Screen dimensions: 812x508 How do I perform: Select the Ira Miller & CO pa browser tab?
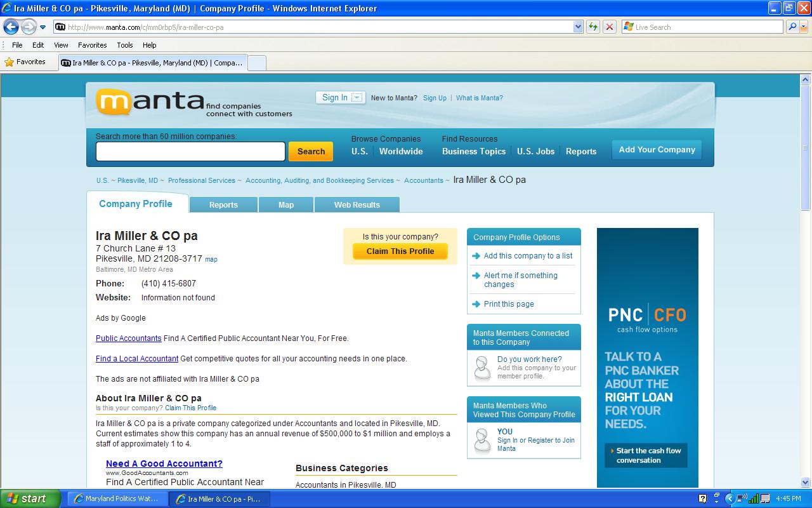coord(152,63)
